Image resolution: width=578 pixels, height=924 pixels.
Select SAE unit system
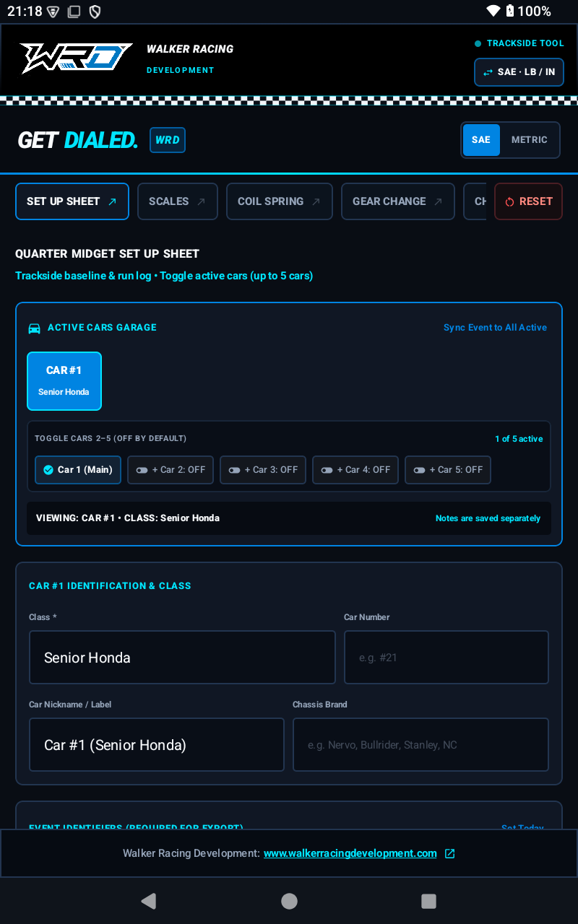481,140
